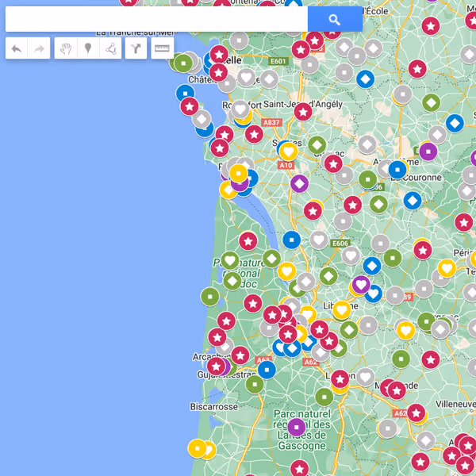Screen dimensions: 476x476
Task: Open purple square marker in Landes de Gascogne park
Action: click(297, 427)
